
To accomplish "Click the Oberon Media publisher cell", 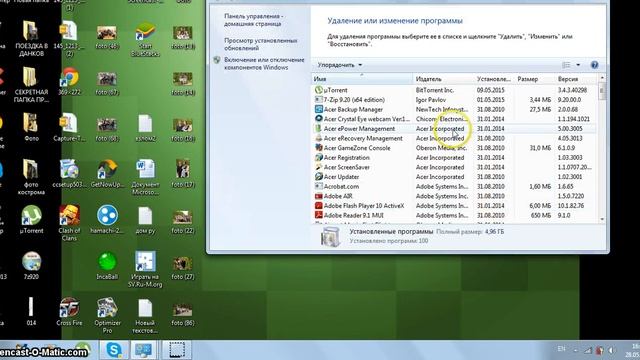I will pyautogui.click(x=441, y=148).
